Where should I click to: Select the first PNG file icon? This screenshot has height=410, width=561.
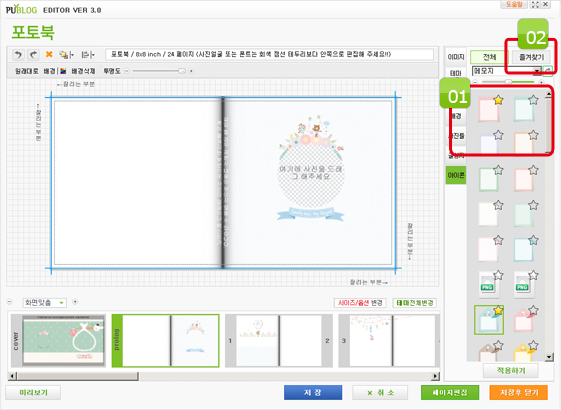point(488,284)
